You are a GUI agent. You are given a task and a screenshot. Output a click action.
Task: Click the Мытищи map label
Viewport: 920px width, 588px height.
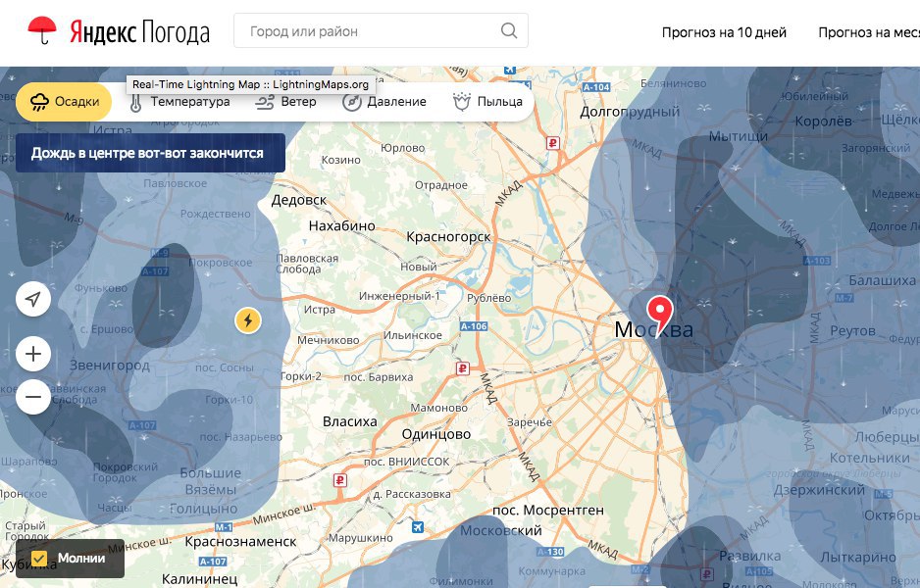[739, 136]
